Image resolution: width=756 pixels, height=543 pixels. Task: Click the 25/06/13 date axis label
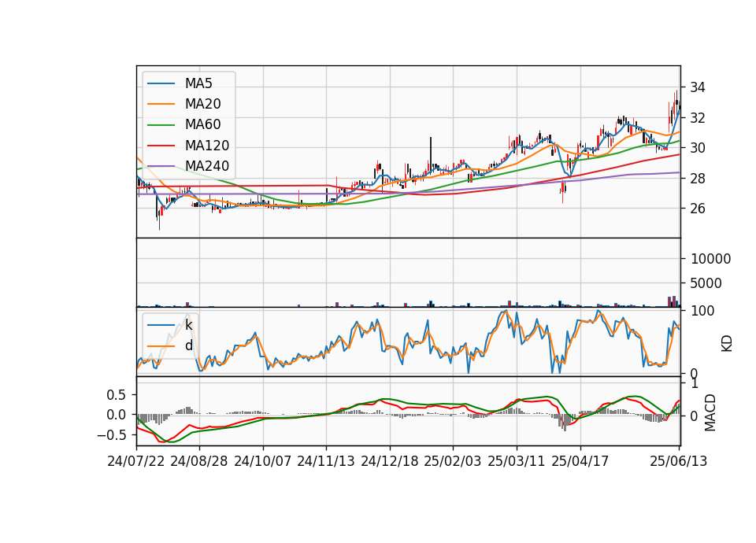678,461
